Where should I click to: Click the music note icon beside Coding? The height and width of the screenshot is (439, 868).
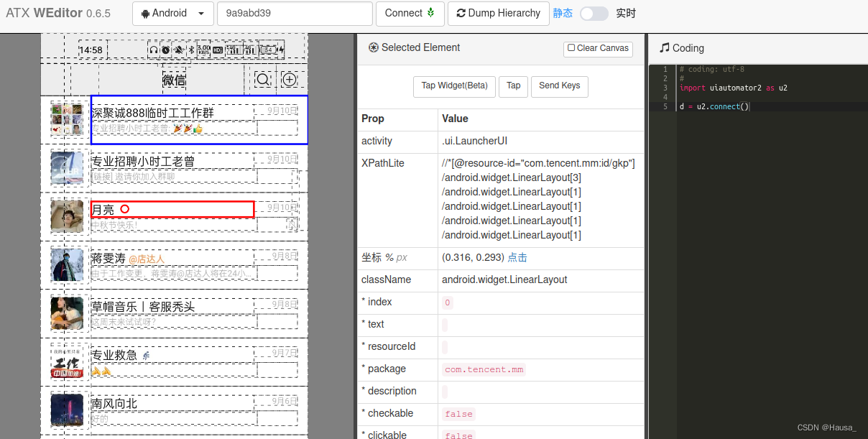pos(664,47)
